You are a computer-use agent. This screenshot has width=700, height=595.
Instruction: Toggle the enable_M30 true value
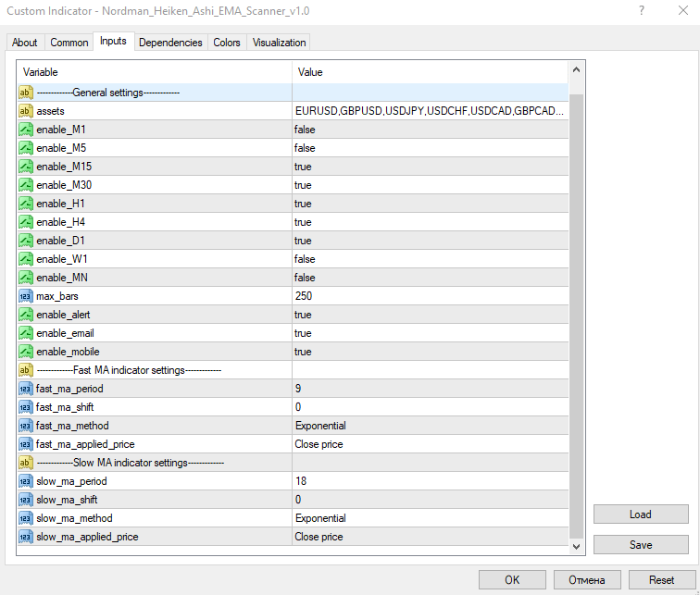click(x=431, y=185)
